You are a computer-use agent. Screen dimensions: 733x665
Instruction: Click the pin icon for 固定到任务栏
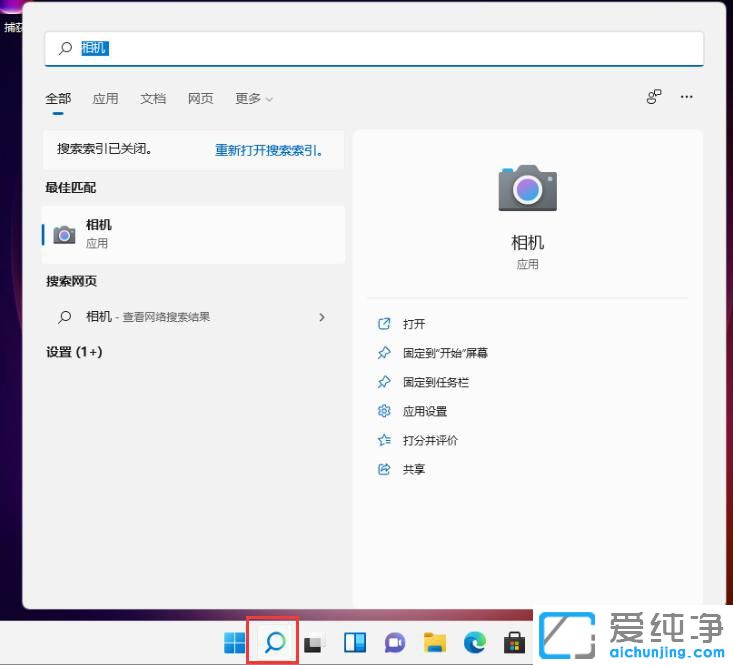click(x=384, y=382)
